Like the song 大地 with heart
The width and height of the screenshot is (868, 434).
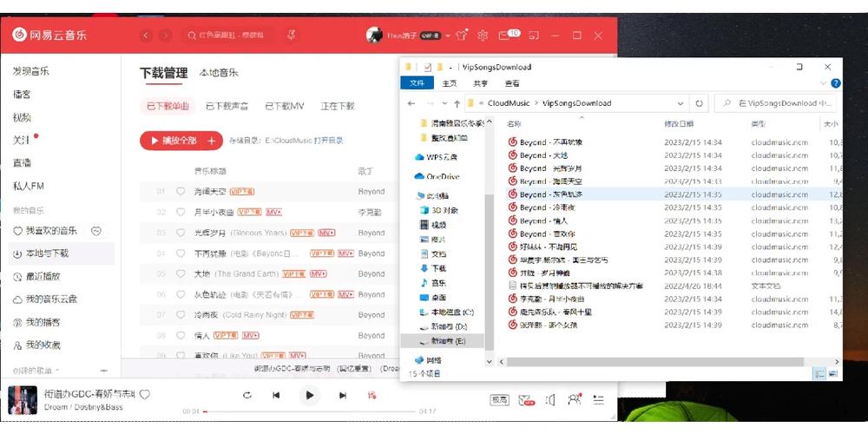coord(181,274)
